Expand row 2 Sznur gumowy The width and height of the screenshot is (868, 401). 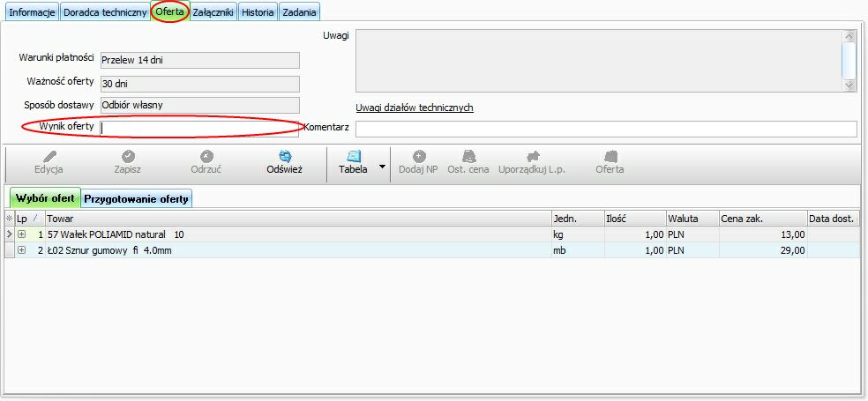coord(22,250)
